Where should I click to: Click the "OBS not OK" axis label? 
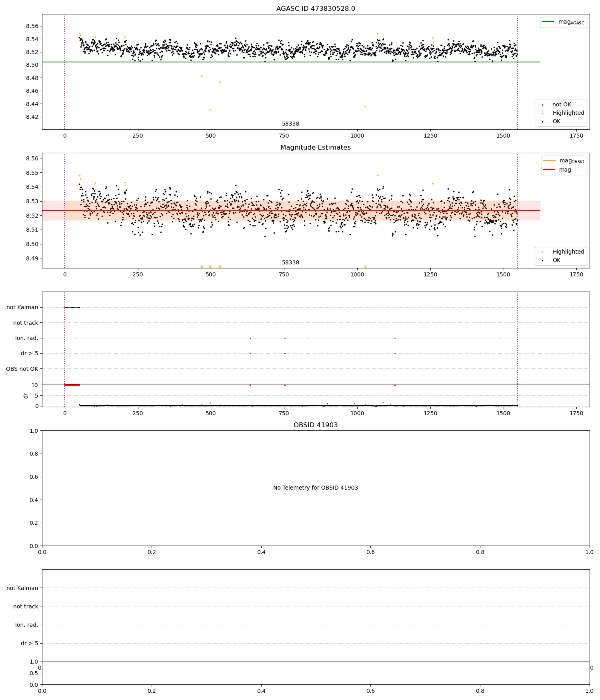(x=22, y=369)
